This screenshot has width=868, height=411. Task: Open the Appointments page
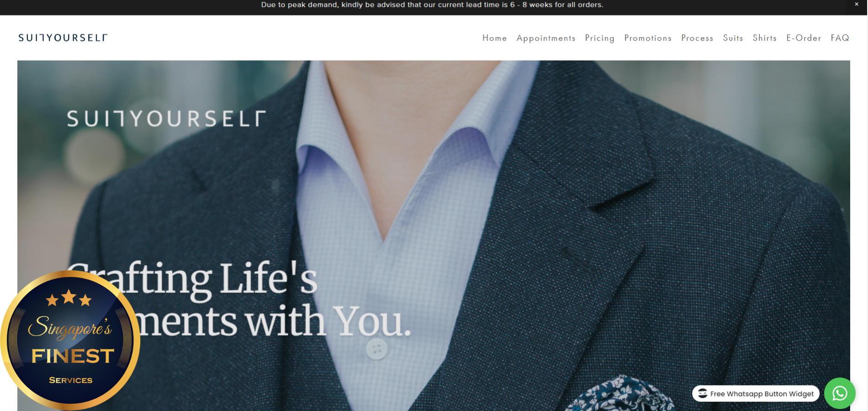point(546,38)
